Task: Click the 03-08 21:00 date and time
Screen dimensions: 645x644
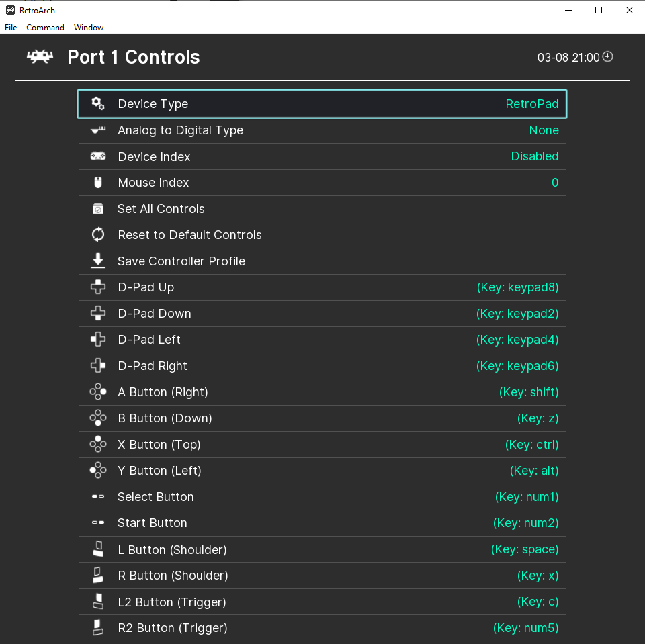Action: coord(568,57)
